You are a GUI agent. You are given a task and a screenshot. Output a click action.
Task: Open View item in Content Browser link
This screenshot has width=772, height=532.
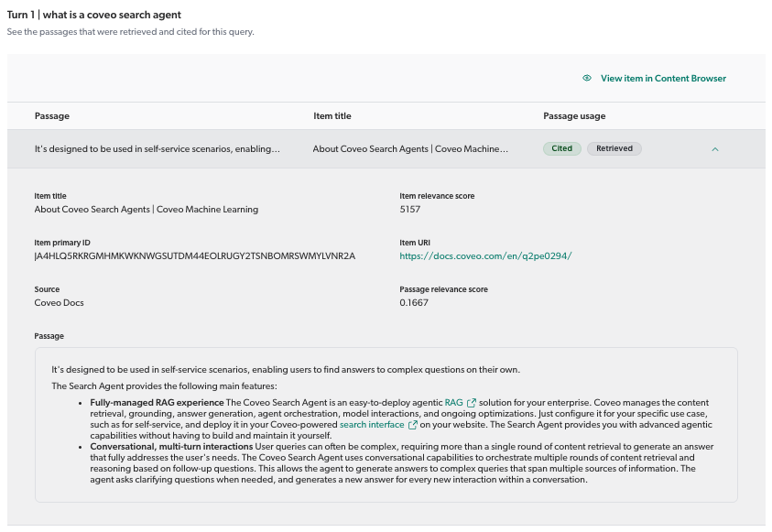click(663, 78)
